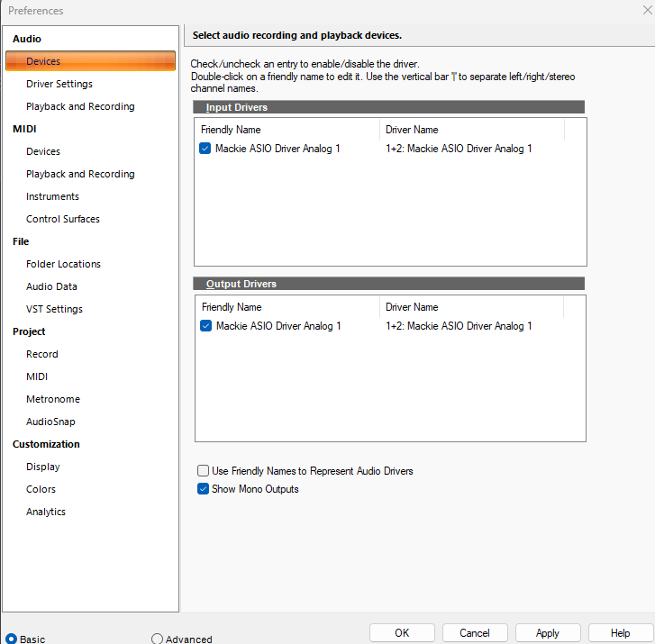655x644 pixels.
Task: Enable Use Friendly Names to Represent Audio Drivers
Action: coord(203,471)
